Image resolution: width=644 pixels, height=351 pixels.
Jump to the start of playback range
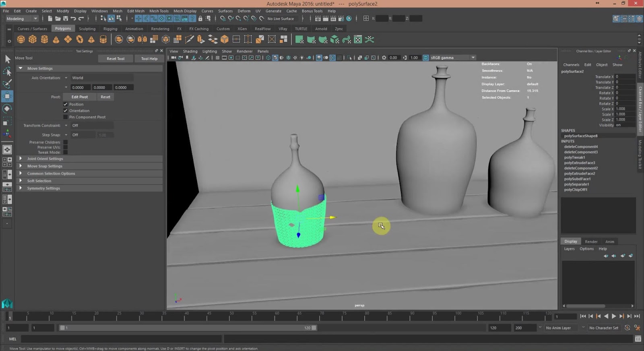point(583,316)
